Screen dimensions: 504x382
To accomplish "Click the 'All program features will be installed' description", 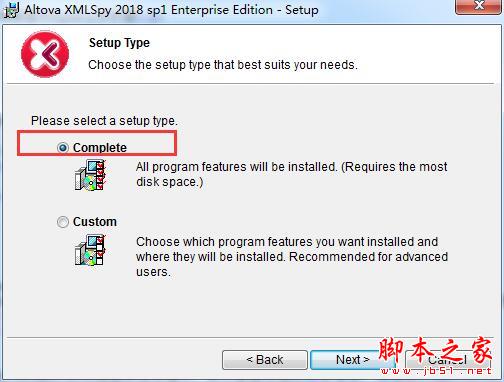I will (292, 174).
